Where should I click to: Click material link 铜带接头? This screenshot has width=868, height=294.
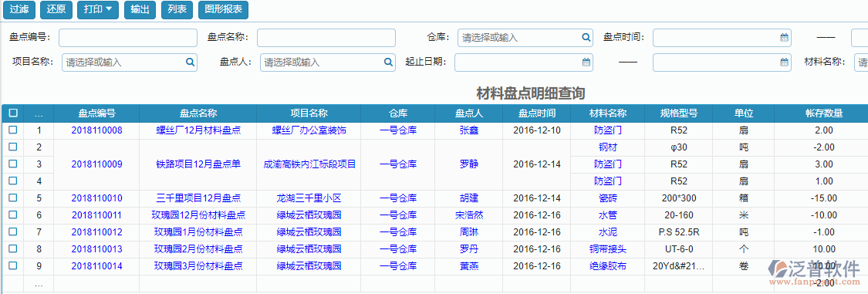click(607, 248)
